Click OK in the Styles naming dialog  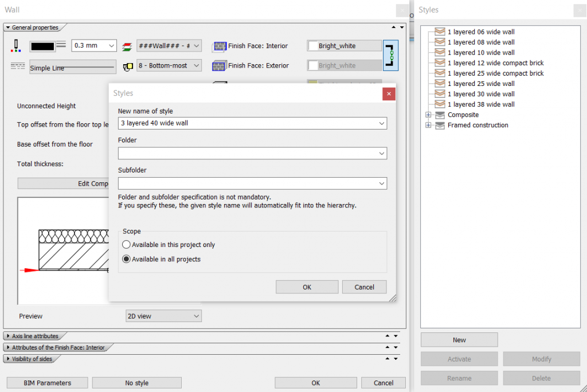point(307,287)
